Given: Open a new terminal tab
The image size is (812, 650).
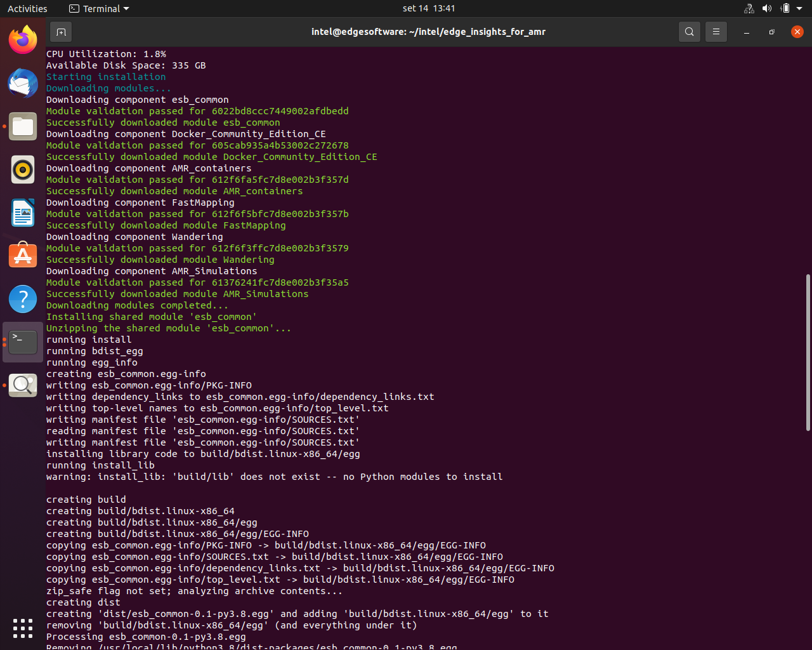Looking at the screenshot, I should (61, 32).
